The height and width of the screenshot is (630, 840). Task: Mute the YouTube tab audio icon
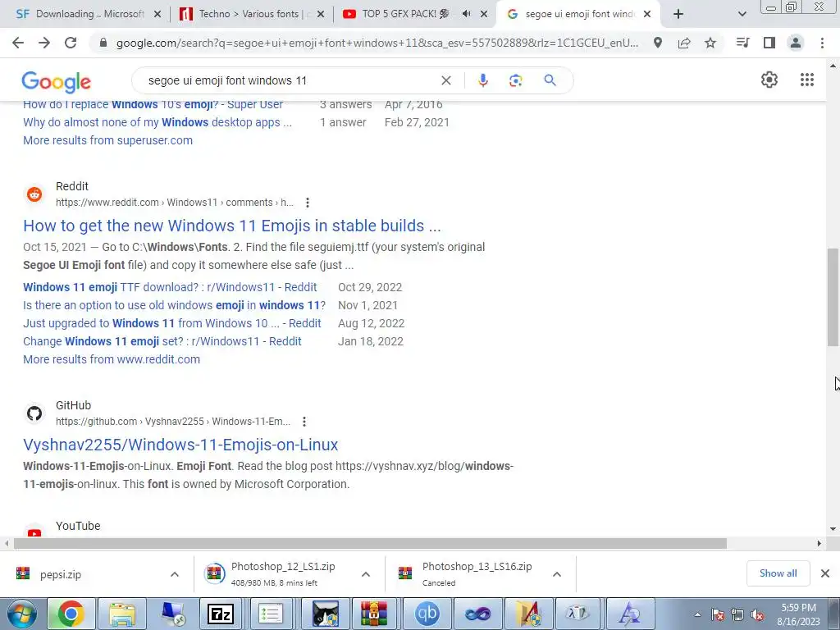[466, 14]
